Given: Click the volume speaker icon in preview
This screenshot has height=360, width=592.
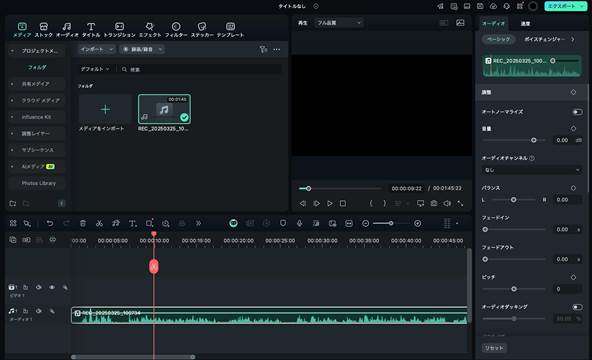Looking at the screenshot, I should point(447,203).
